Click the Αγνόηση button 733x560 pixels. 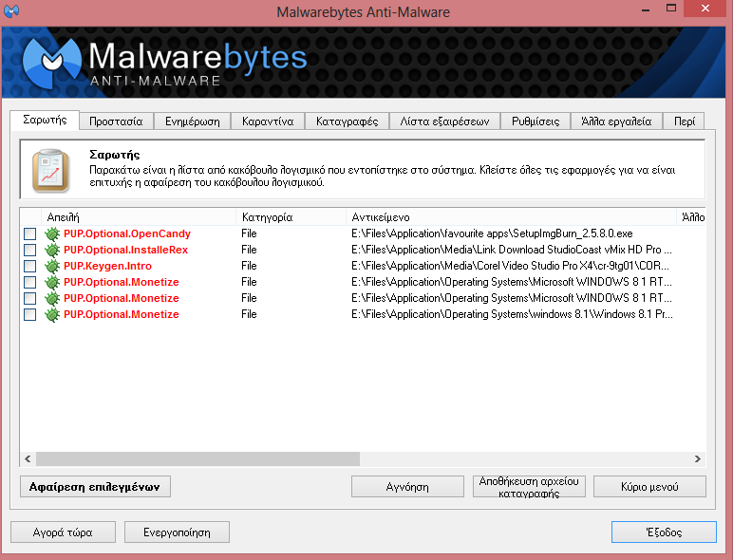tap(407, 487)
